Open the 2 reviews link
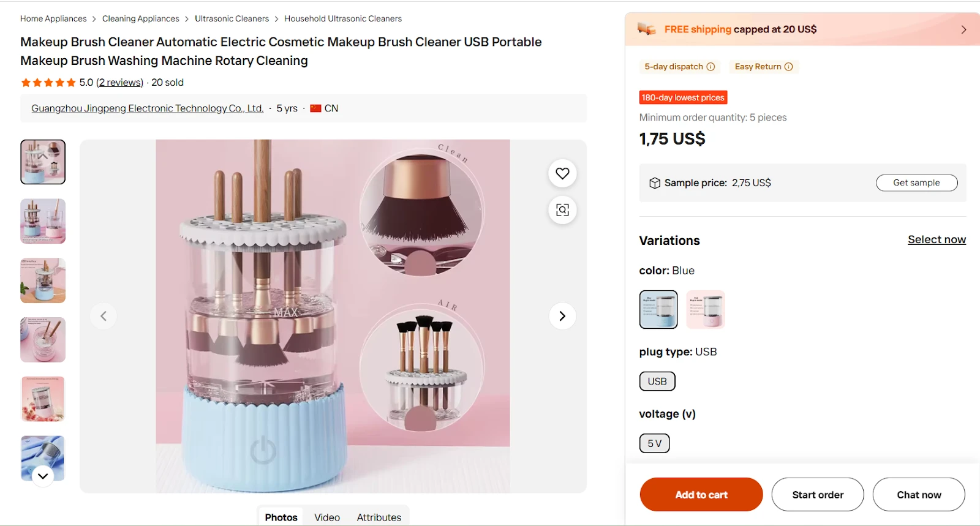980x526 pixels. [x=120, y=83]
